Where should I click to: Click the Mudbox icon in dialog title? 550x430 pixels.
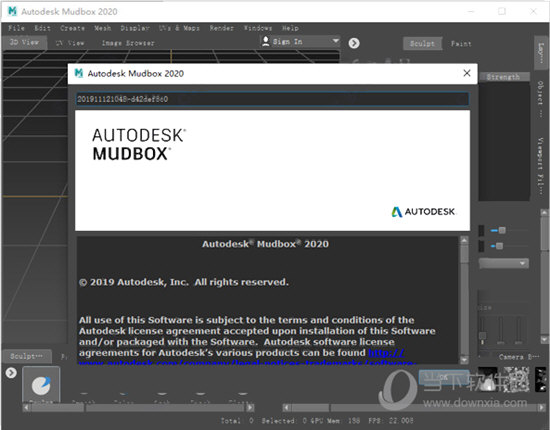(x=79, y=73)
